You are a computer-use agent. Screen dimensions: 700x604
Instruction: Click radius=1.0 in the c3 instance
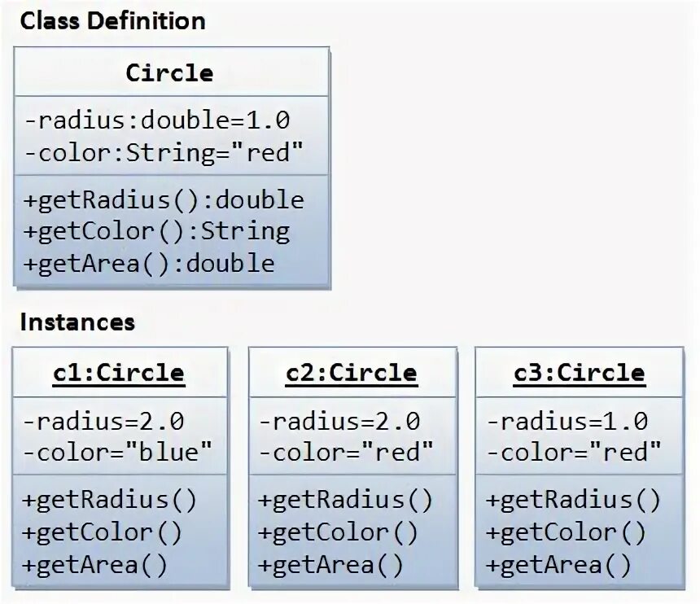click(x=567, y=422)
